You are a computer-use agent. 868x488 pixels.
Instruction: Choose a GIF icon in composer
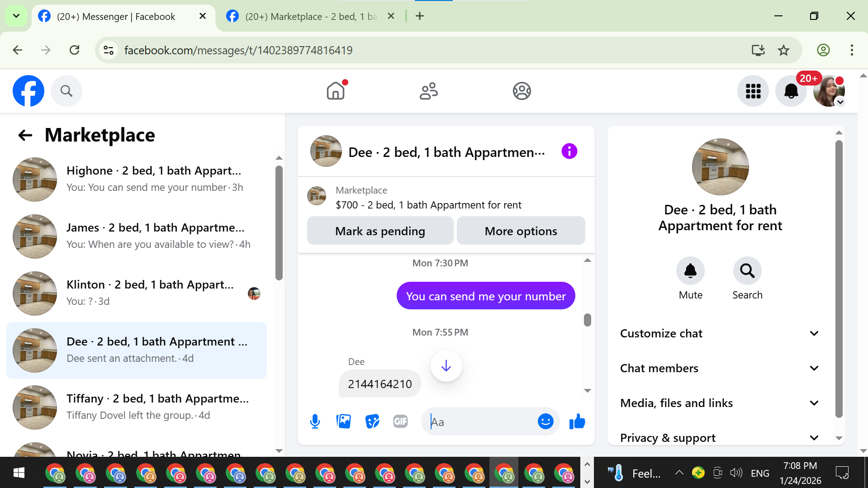click(400, 422)
